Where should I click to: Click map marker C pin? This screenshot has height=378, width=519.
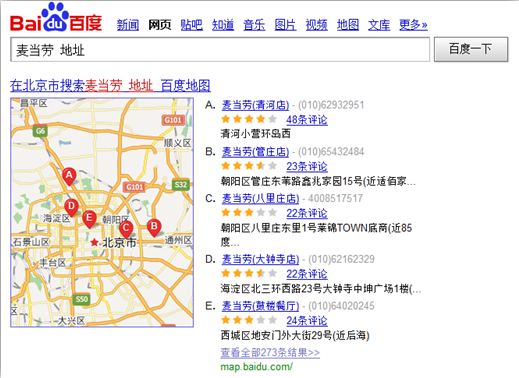point(126,230)
